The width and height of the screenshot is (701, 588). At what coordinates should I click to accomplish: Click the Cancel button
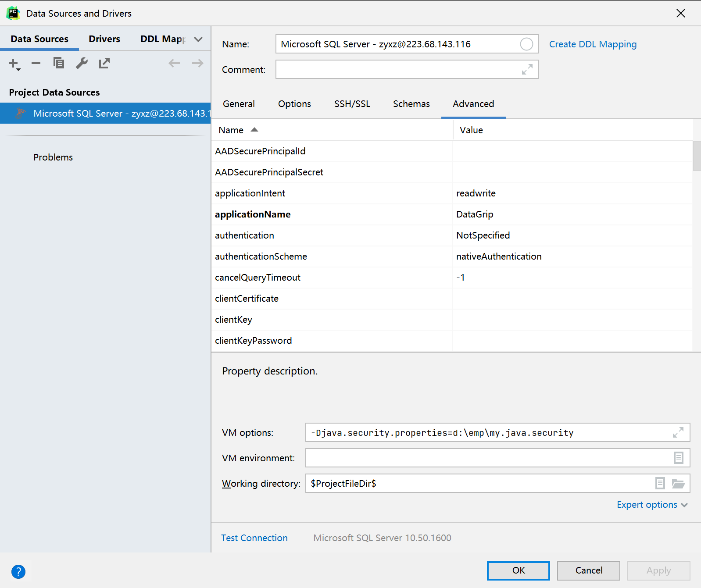(589, 570)
